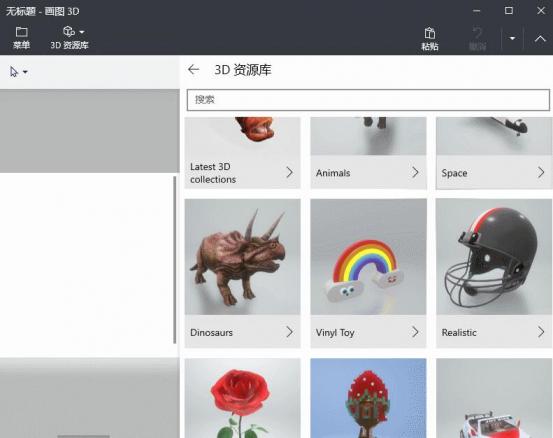Click the Latest 3D collections preview image
Image resolution: width=553 pixels, height=438 pixels.
coord(243,136)
